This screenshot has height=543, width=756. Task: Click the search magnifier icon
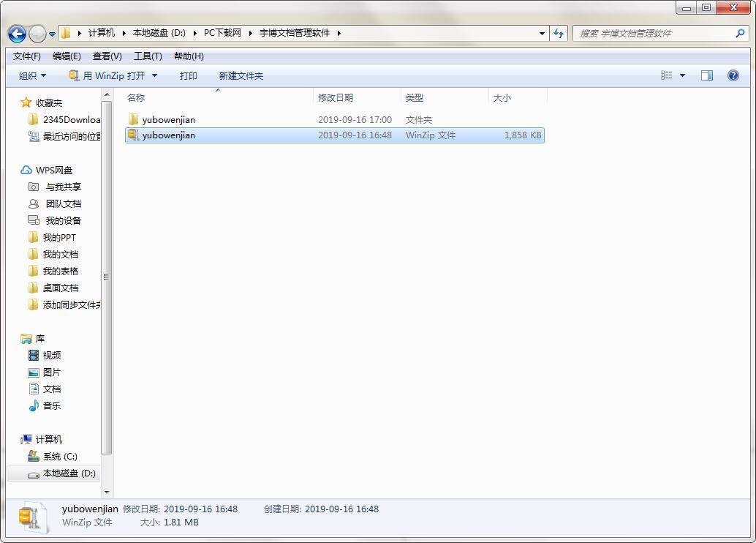coord(740,34)
